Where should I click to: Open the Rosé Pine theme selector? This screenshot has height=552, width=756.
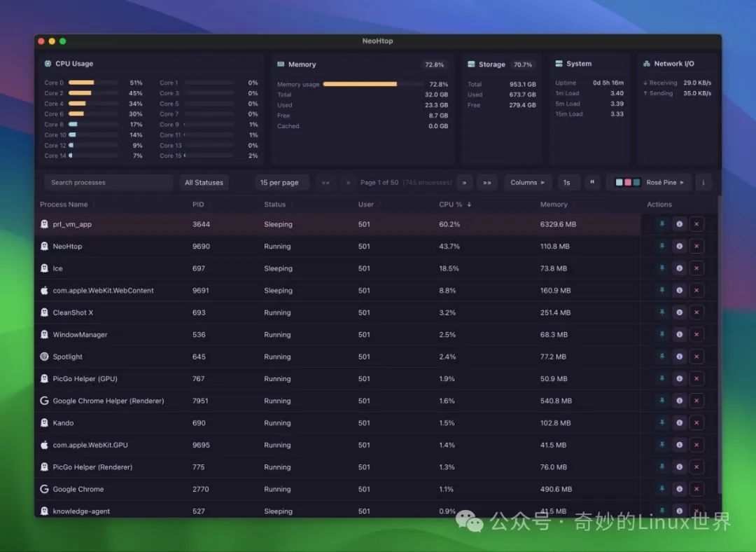648,182
